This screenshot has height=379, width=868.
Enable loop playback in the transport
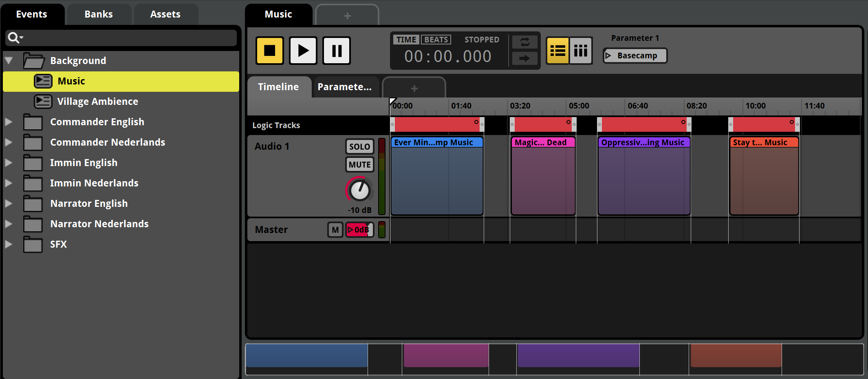point(525,42)
